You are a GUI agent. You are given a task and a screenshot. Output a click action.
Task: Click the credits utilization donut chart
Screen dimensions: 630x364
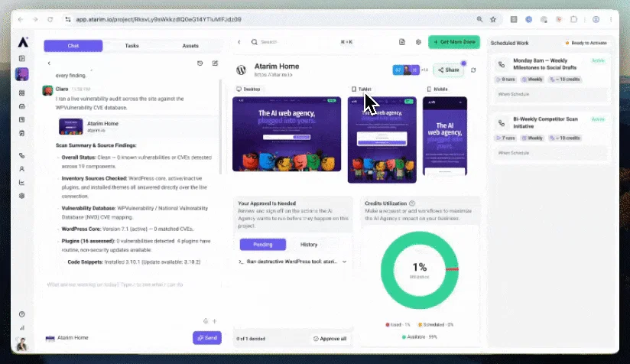point(420,270)
